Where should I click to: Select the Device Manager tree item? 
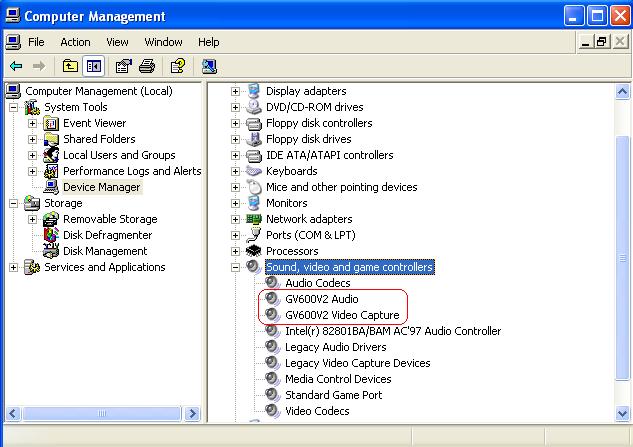click(x=101, y=187)
